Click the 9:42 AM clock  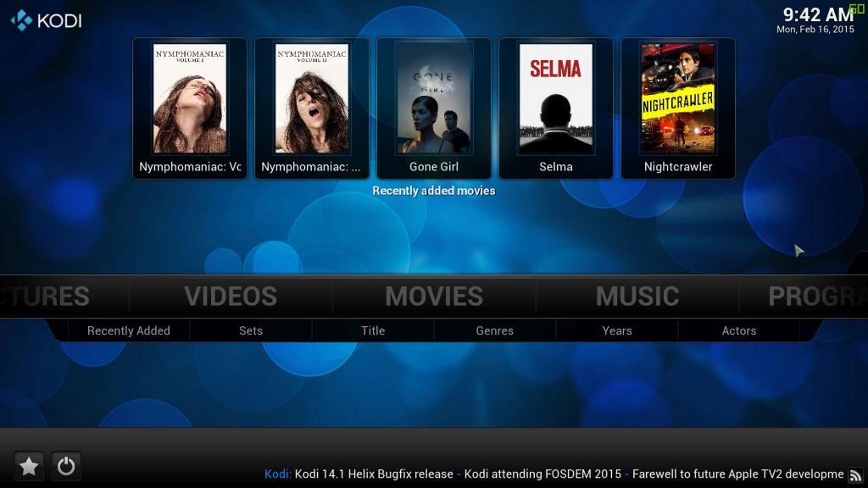tap(818, 14)
